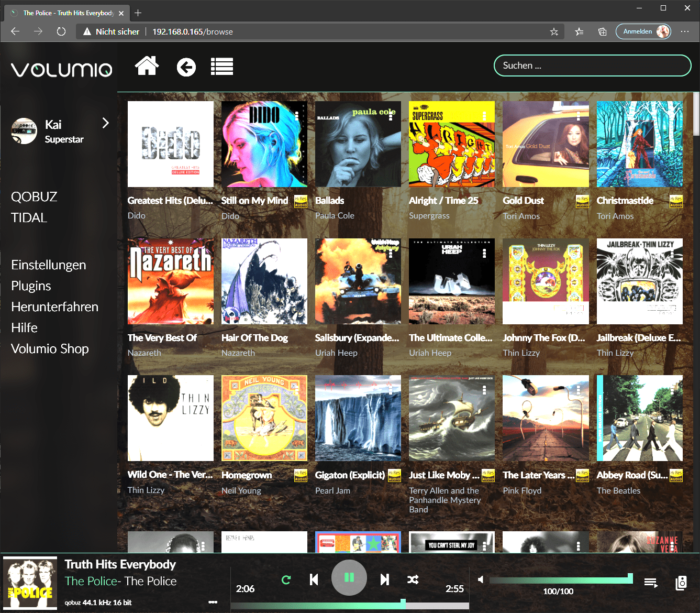Click the Volumio logo
The height and width of the screenshot is (613, 700).
point(62,70)
